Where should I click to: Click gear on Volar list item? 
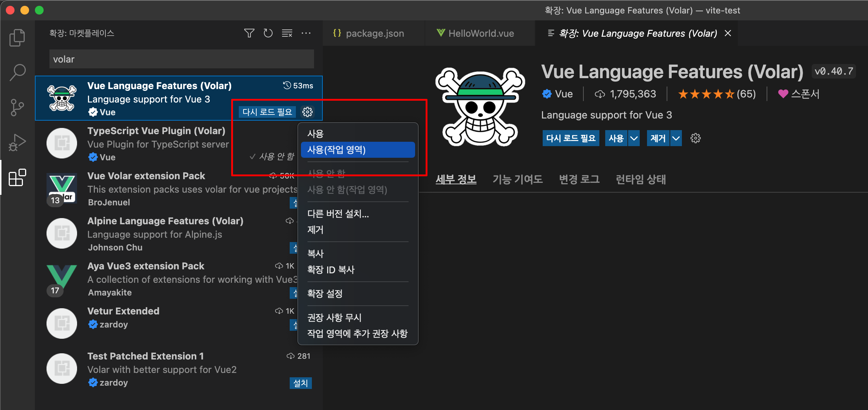(308, 112)
